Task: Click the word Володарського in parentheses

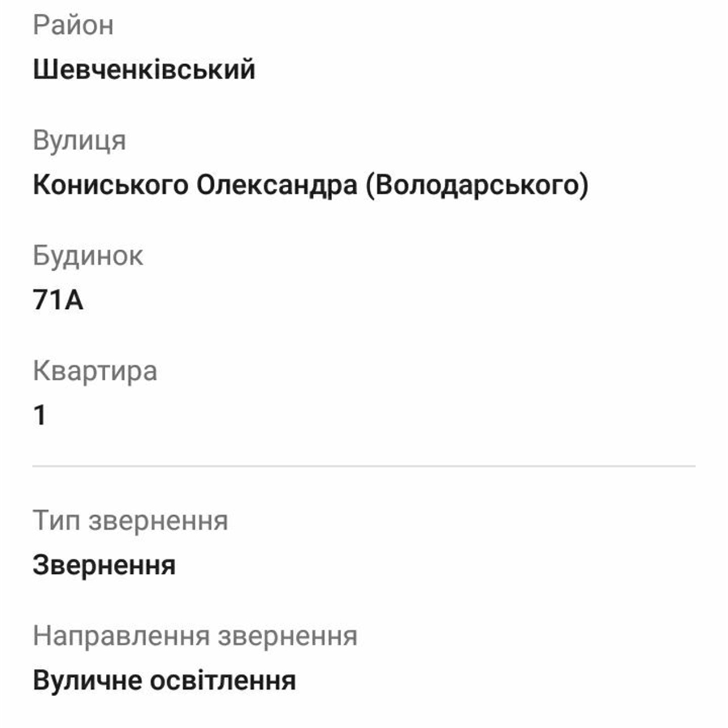Action: (477, 185)
